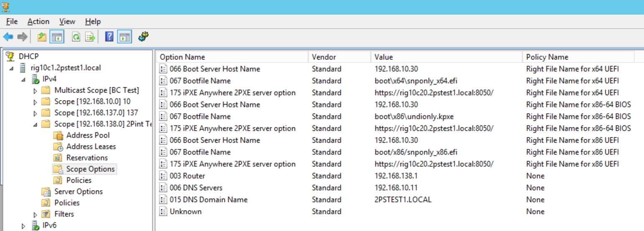Collapse the Scope [192.168.138.0] tree node
This screenshot has height=231, width=644.
tap(35, 124)
